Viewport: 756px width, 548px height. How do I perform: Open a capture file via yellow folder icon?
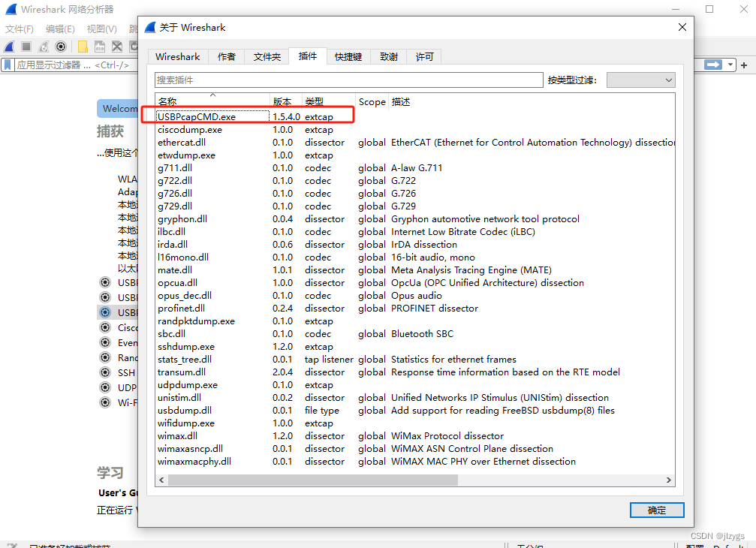point(83,47)
